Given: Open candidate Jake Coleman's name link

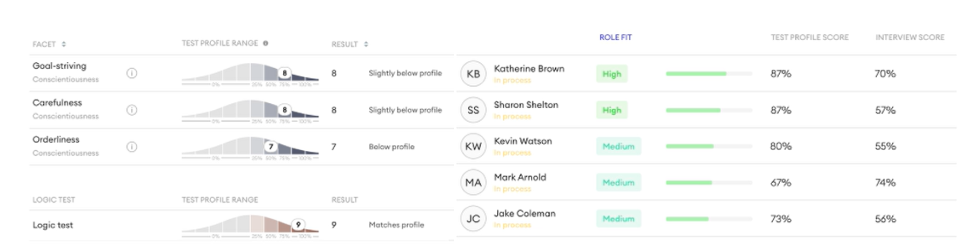Looking at the screenshot, I should (x=524, y=213).
